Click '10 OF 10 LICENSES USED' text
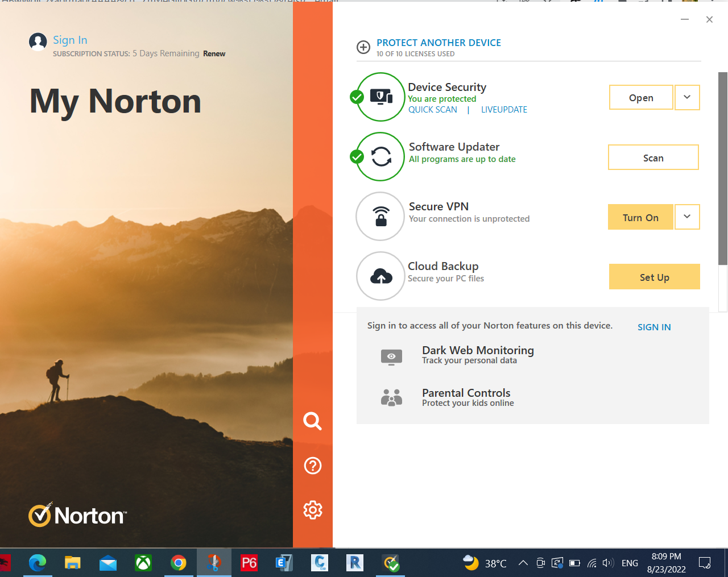The width and height of the screenshot is (728, 577). pyautogui.click(x=415, y=54)
